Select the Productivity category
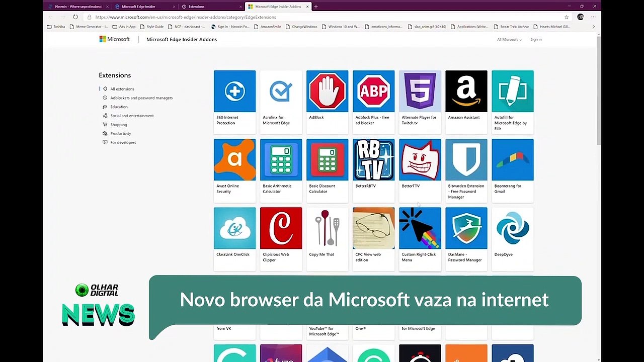Screen dimensions: 644x362 coord(117,134)
